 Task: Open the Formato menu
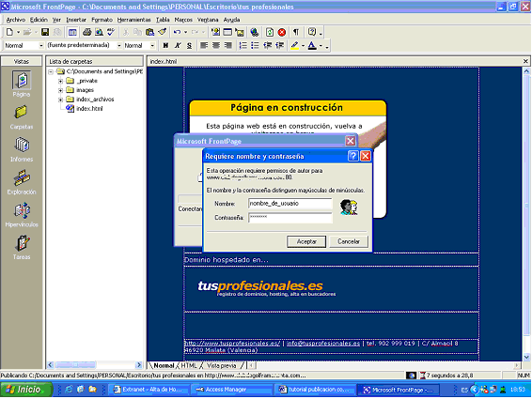coord(102,20)
